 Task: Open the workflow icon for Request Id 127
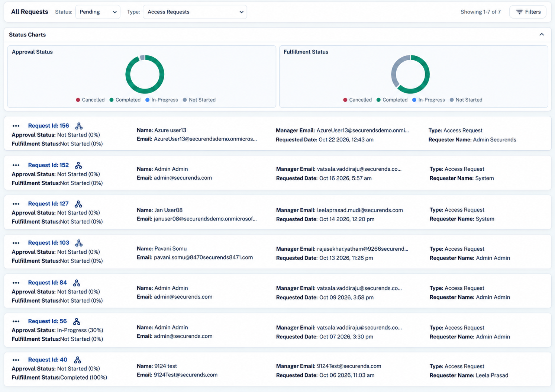click(x=78, y=204)
